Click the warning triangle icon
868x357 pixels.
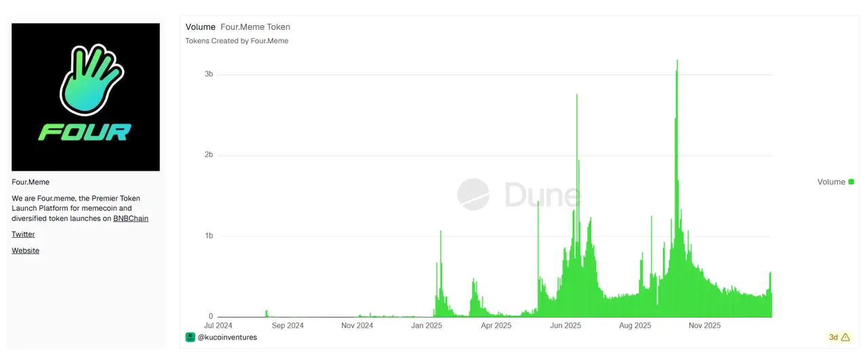[x=845, y=337]
